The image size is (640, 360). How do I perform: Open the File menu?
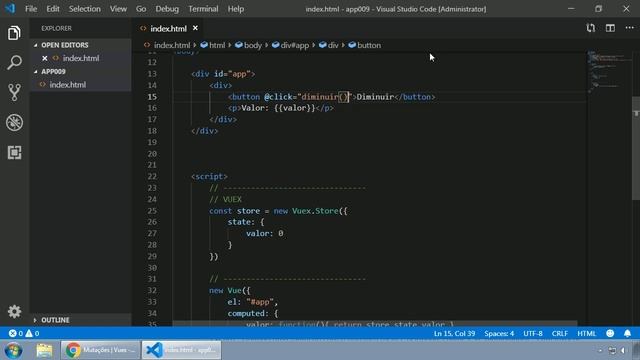pyautogui.click(x=31, y=9)
